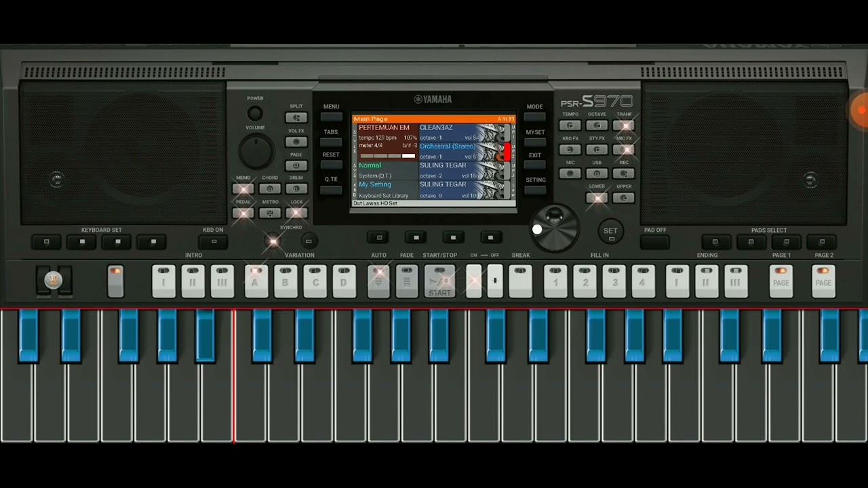Trigger Fill In 2 button
The width and height of the screenshot is (868, 488).
(x=585, y=281)
